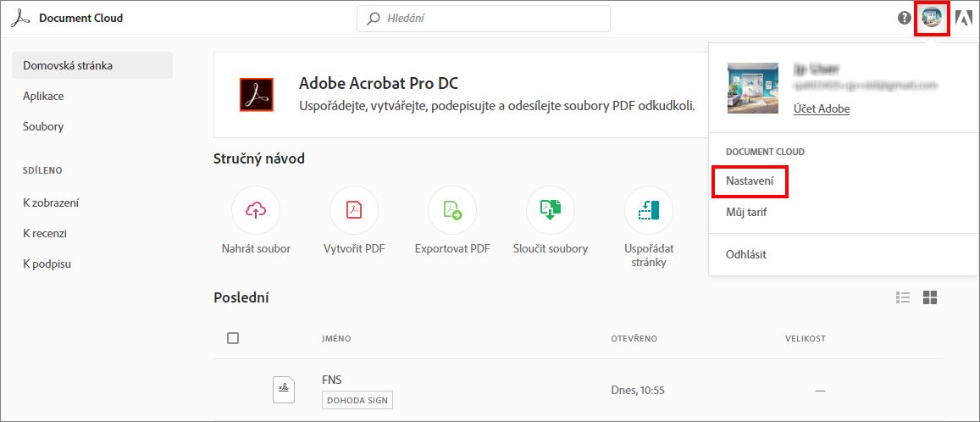Toggle the select-all checkbox in file list
The height and width of the screenshot is (422, 980).
click(x=233, y=338)
